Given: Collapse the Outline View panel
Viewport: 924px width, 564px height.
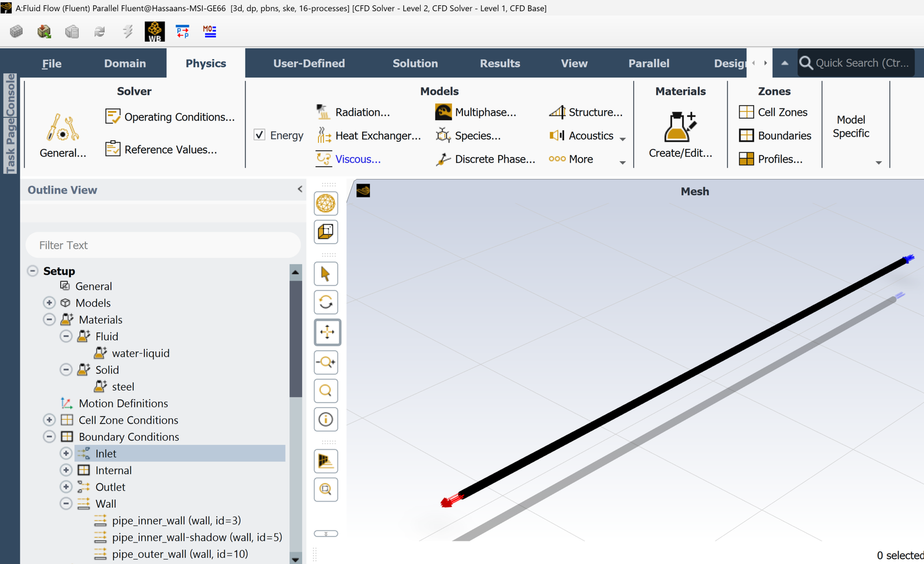Looking at the screenshot, I should click(x=300, y=189).
